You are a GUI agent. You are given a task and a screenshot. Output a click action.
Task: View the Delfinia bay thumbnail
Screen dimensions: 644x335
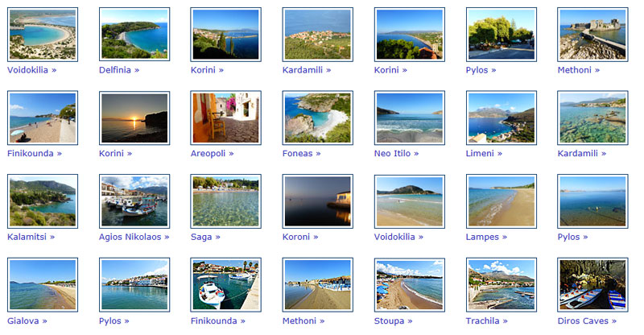pyautogui.click(x=134, y=35)
